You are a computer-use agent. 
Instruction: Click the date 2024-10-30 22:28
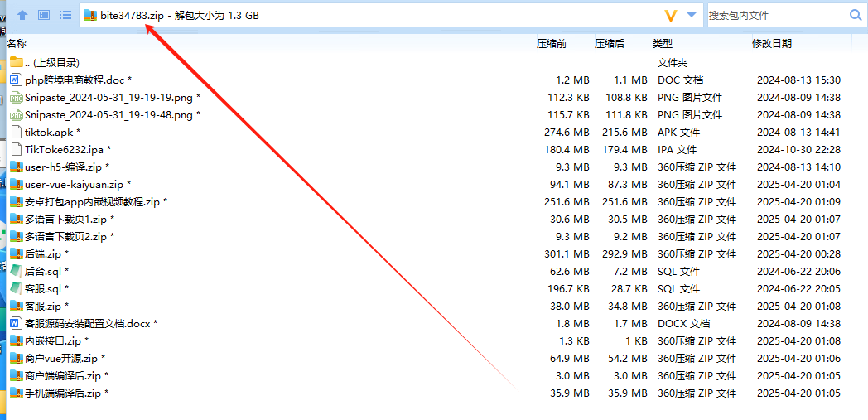pos(798,150)
